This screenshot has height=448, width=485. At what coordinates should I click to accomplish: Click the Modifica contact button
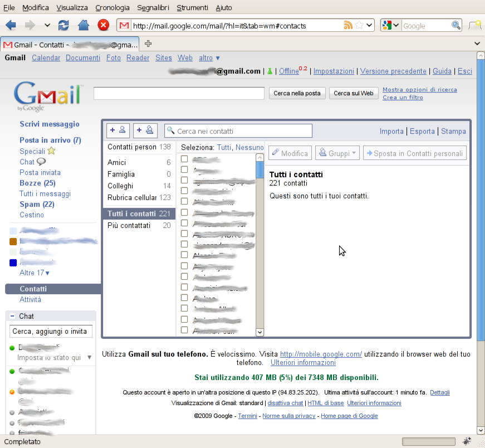[290, 153]
